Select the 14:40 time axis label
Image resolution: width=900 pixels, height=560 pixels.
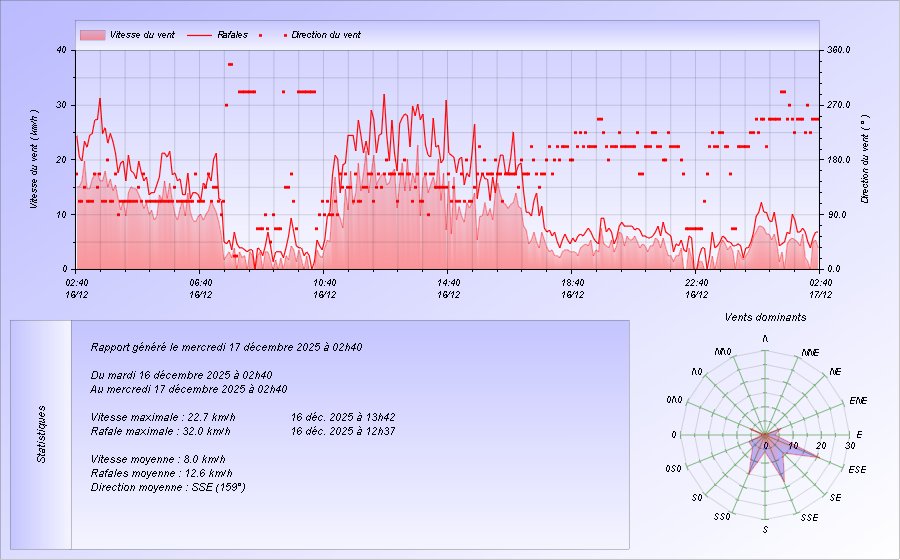point(448,283)
